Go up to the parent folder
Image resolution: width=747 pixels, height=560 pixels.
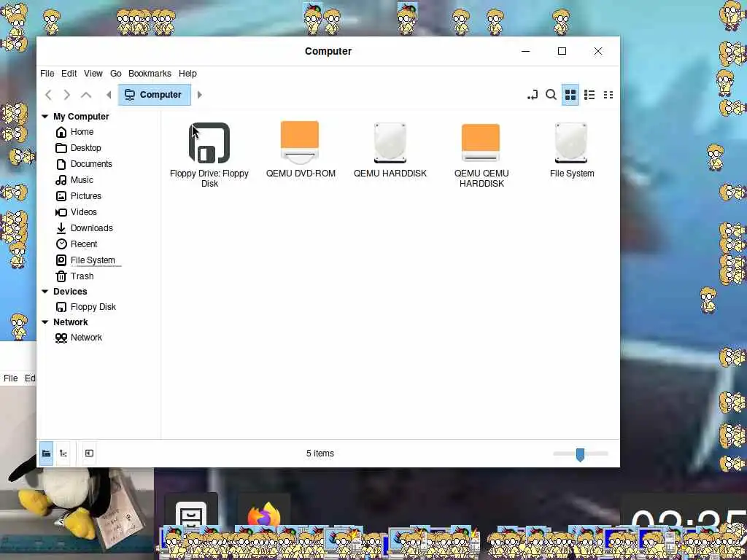[86, 95]
